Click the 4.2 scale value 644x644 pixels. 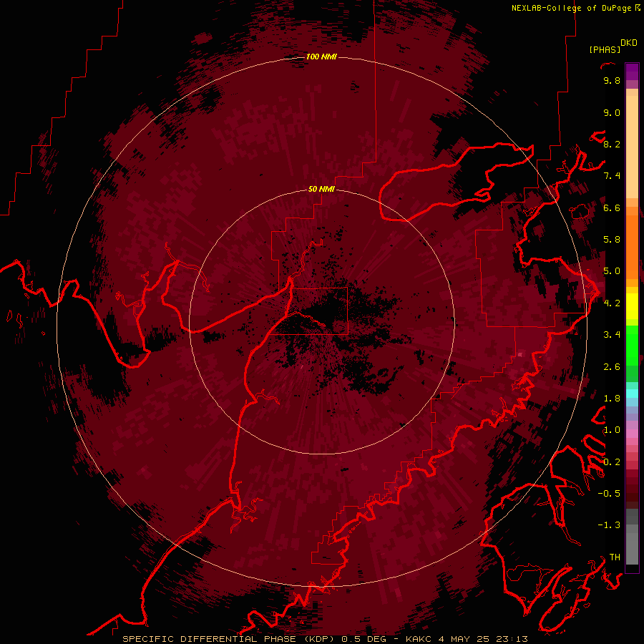click(612, 303)
